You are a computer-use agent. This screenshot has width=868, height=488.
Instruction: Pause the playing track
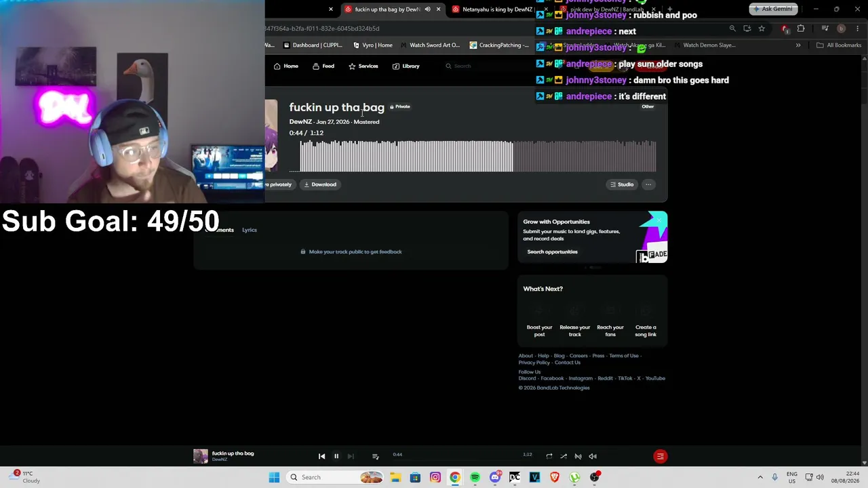336,456
